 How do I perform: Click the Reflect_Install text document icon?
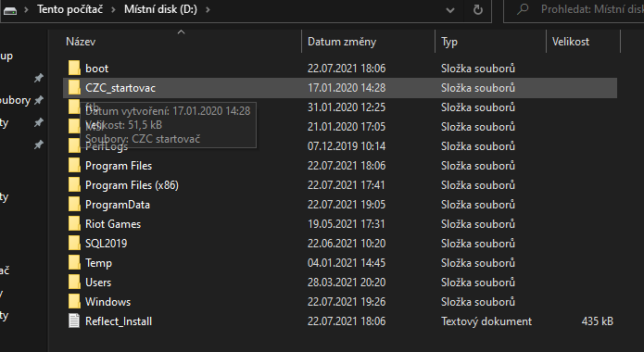[74, 321]
